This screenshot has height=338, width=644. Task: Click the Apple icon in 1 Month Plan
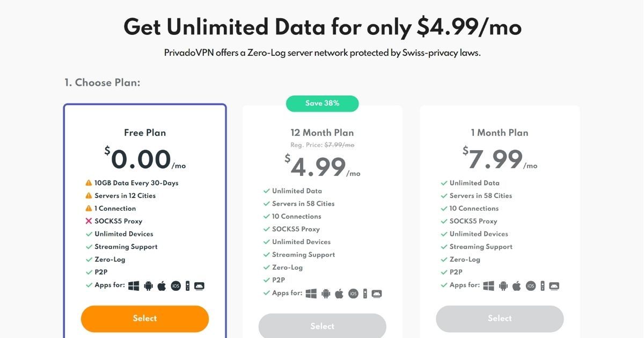point(516,285)
